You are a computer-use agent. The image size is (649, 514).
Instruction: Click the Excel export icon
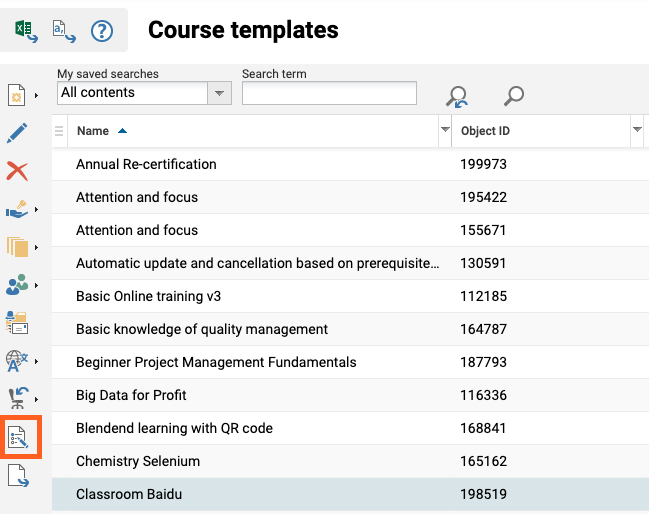tap(25, 31)
